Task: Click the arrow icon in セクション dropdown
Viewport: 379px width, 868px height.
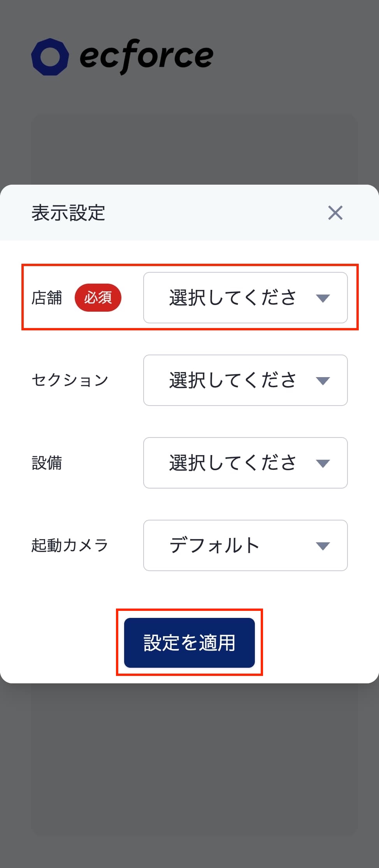Action: [x=323, y=381]
